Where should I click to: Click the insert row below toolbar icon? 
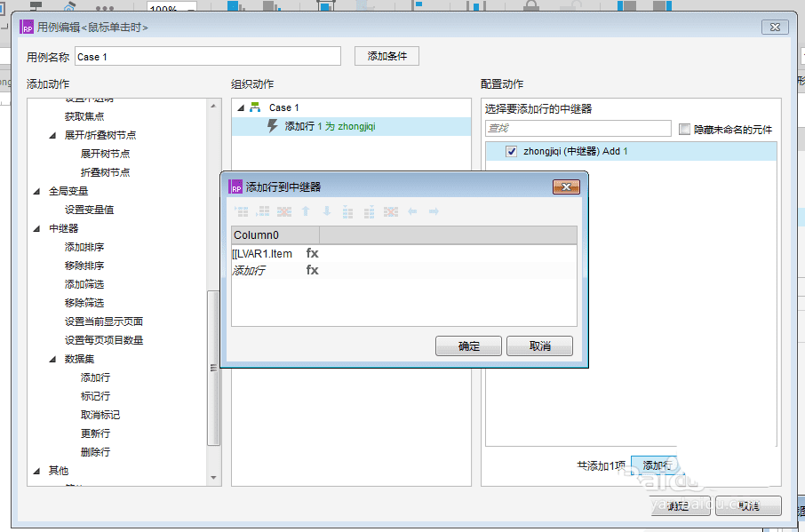pos(263,211)
